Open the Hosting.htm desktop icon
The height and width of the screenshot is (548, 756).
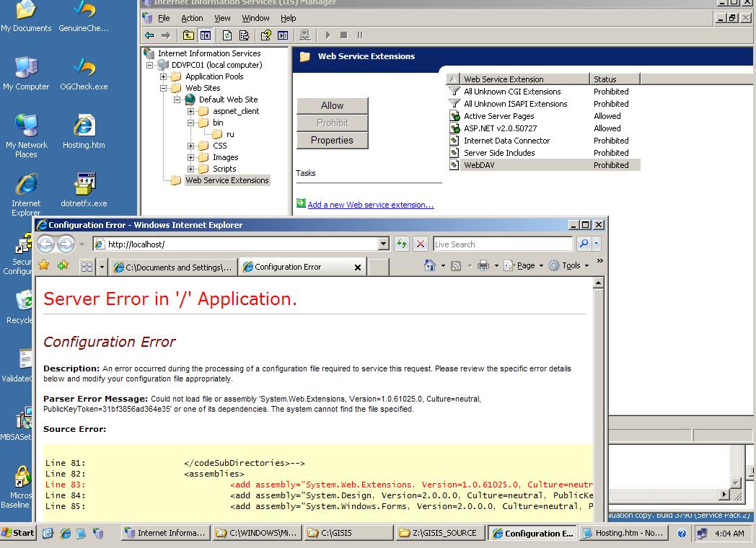tap(84, 131)
